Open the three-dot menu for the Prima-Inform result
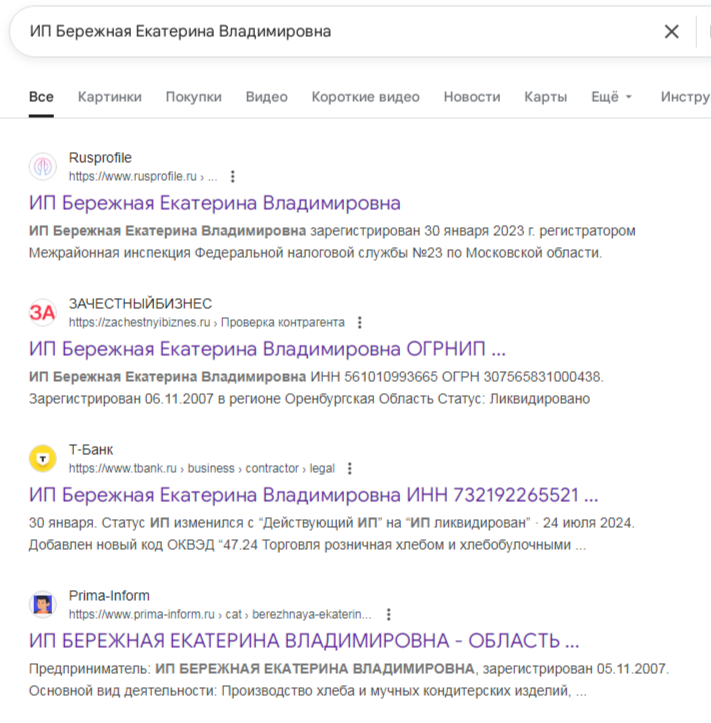 [x=389, y=614]
